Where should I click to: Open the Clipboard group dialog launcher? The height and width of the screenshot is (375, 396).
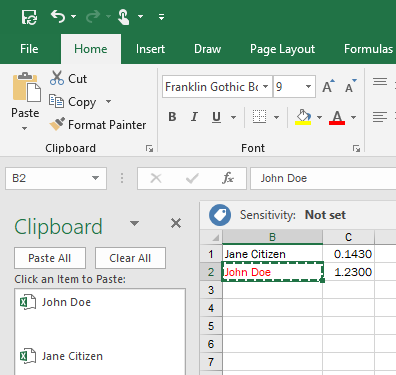149,149
